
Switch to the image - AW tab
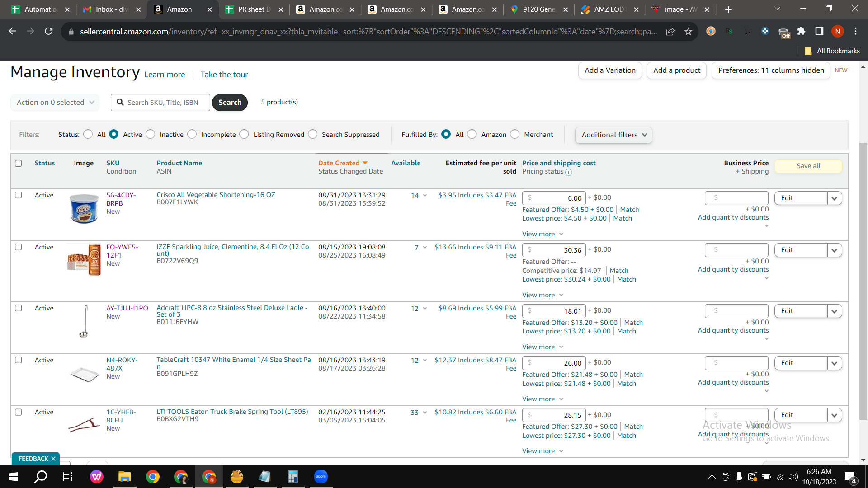point(681,9)
